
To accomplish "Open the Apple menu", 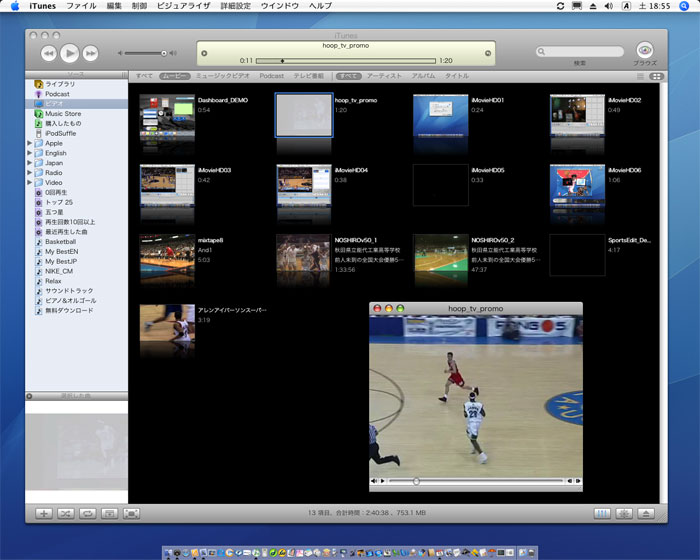I will pos(15,6).
